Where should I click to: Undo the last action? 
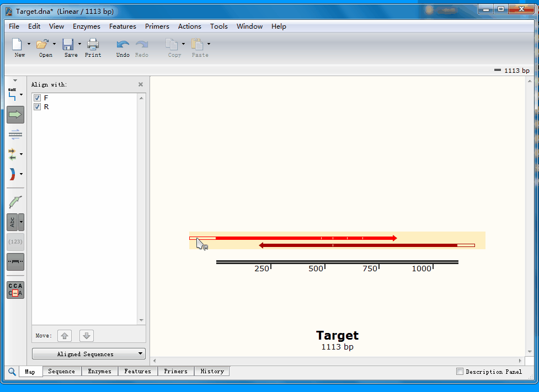click(x=122, y=45)
